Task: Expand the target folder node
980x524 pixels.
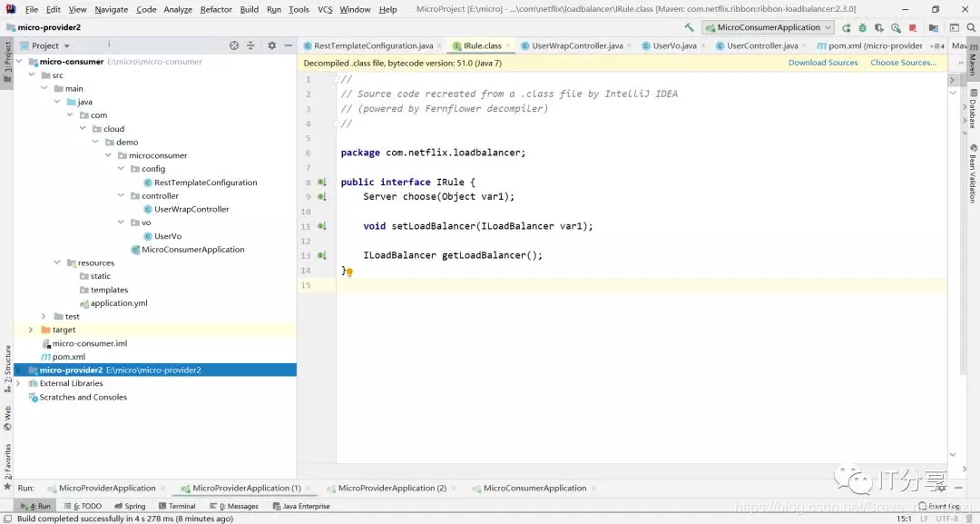Action: point(31,330)
